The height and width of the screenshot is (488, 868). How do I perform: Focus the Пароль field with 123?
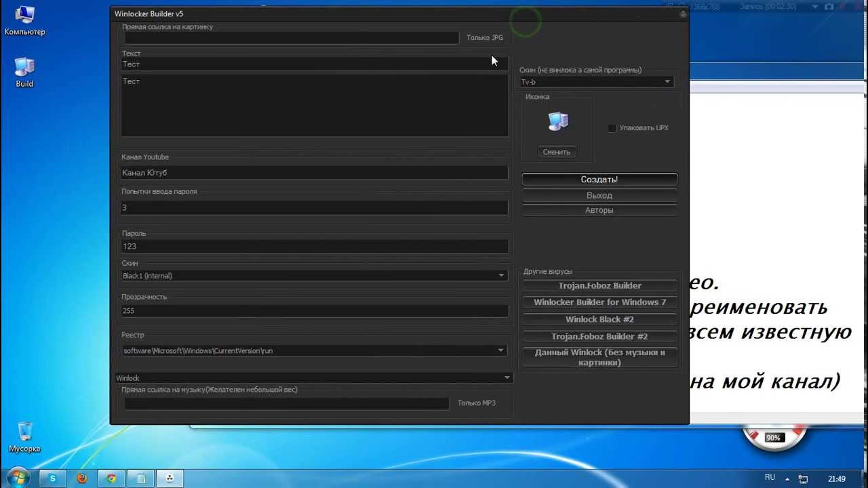(x=315, y=246)
